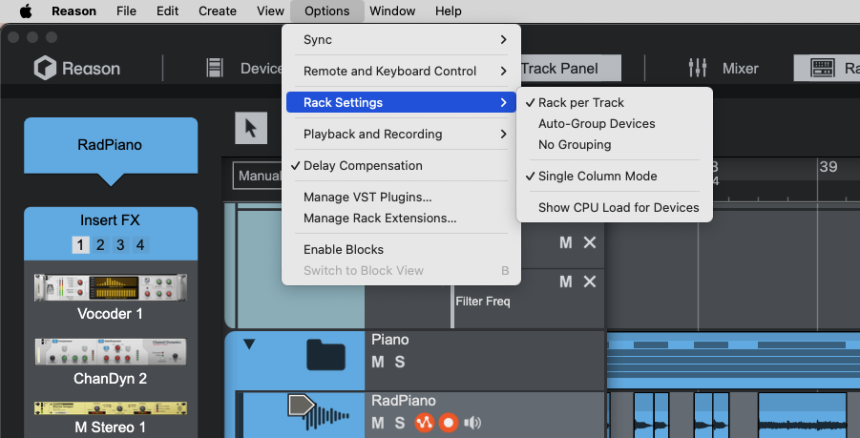This screenshot has width=860, height=438.
Task: Switch to Insert FX slot 2
Action: (x=100, y=245)
